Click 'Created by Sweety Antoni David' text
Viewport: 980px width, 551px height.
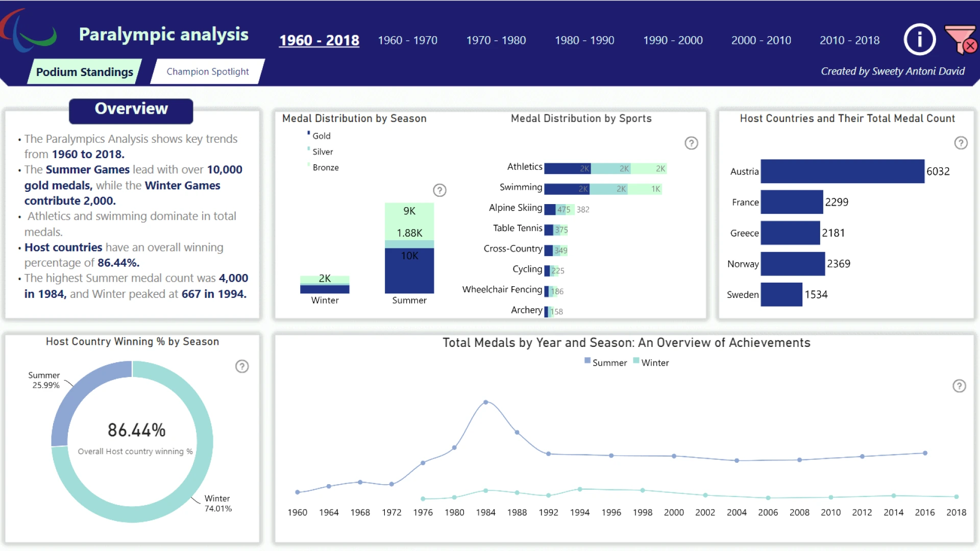pos(893,71)
